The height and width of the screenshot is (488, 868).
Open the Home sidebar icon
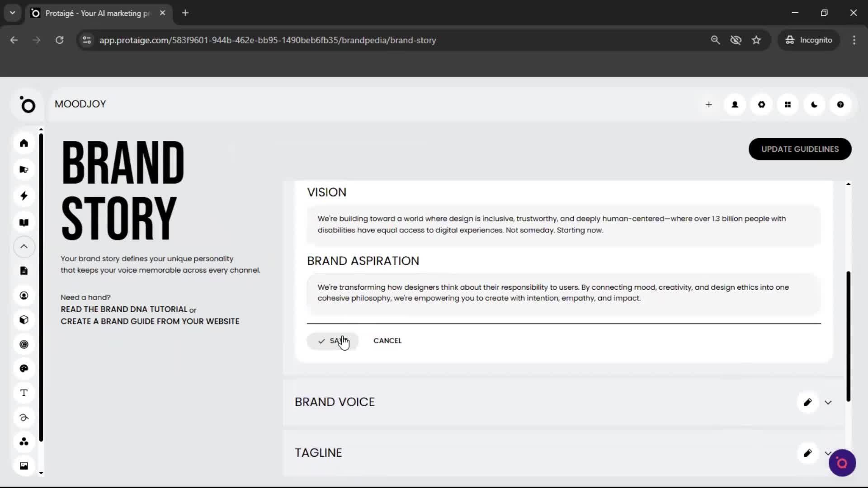tap(24, 143)
